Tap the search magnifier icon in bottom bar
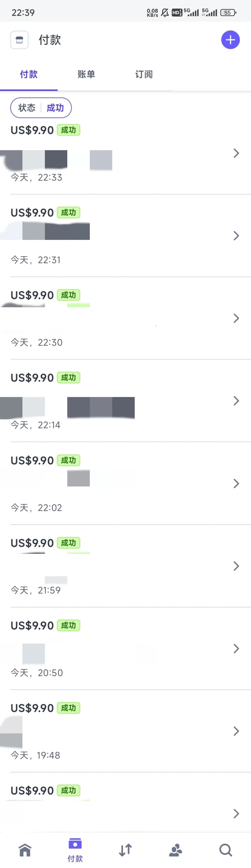Screen dimensions: 251x868 coord(226,850)
